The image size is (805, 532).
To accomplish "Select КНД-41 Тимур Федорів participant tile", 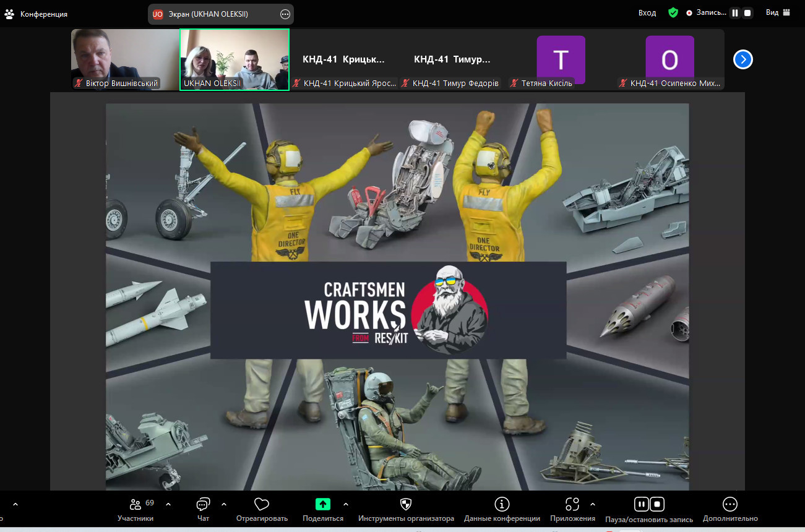I will click(452, 59).
